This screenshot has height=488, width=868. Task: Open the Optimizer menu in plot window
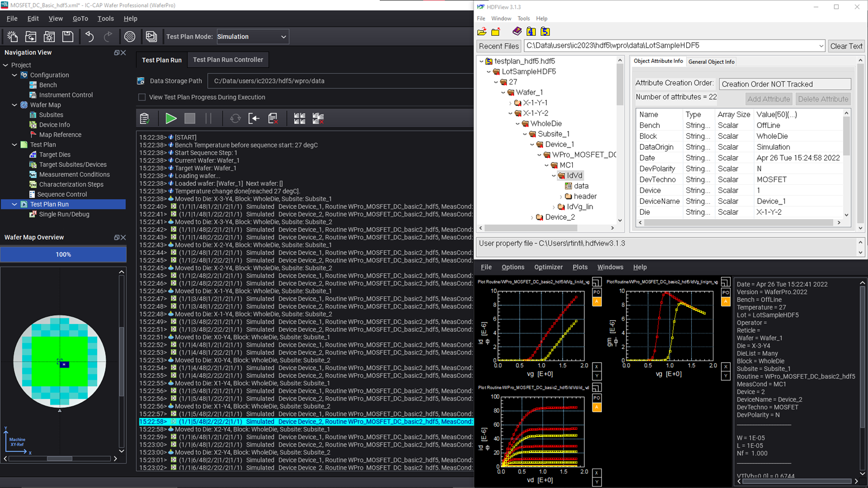548,267
